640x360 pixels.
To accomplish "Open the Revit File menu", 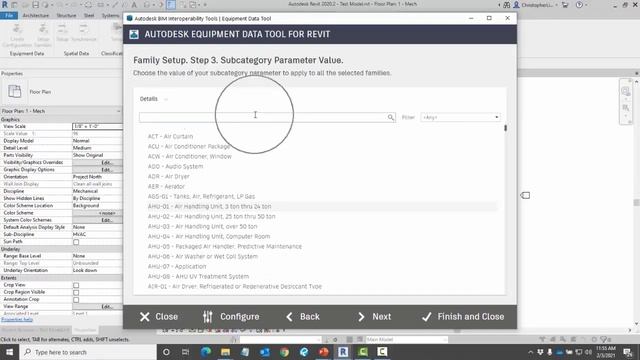I will pyautogui.click(x=9, y=16).
